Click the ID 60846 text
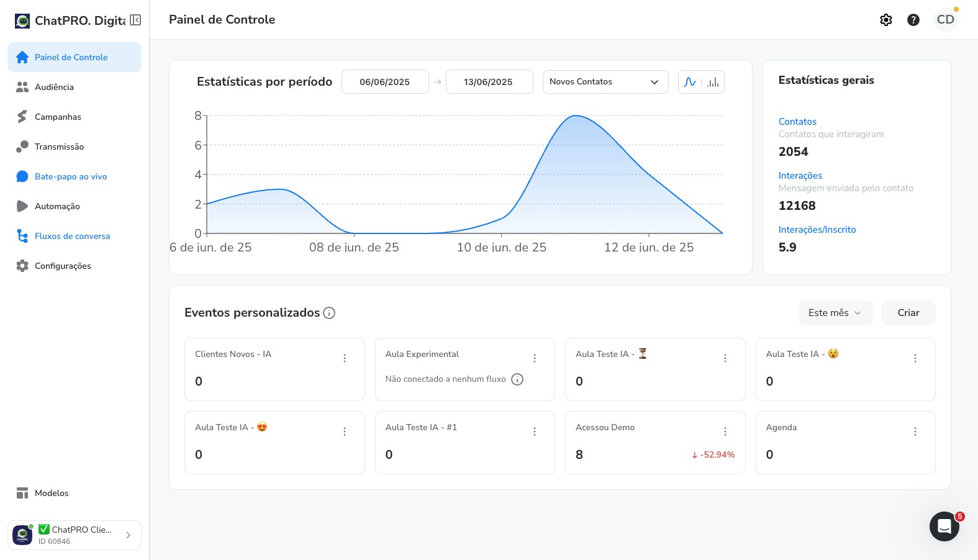This screenshot has width=978, height=560. coord(54,541)
